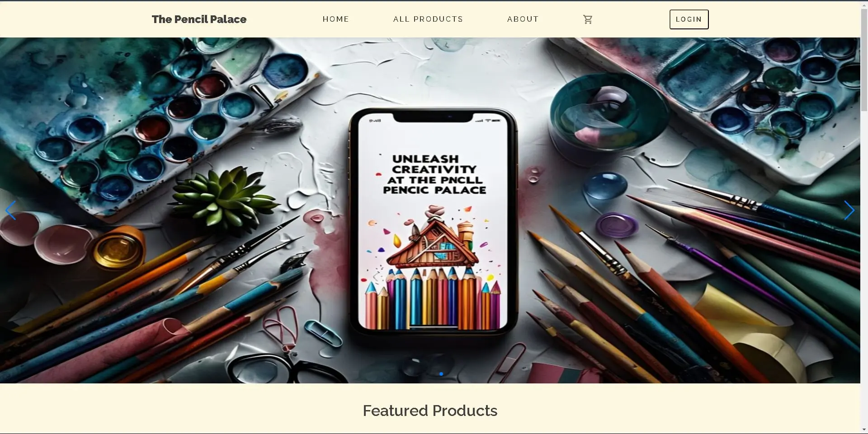Viewport: 868px width, 434px height.
Task: Click the Unleash Creativity text on the phone
Action: pyautogui.click(x=434, y=174)
